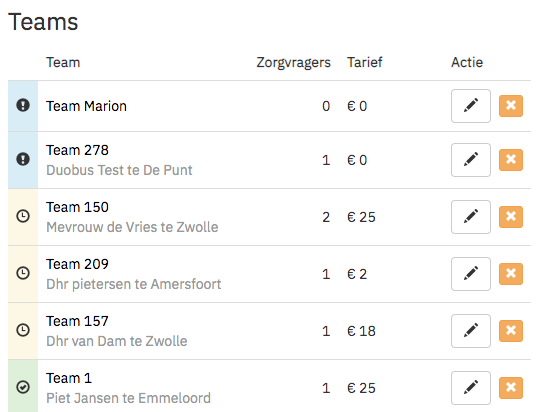Edit Team 1 with pencil icon
541x412 pixels.
(471, 388)
